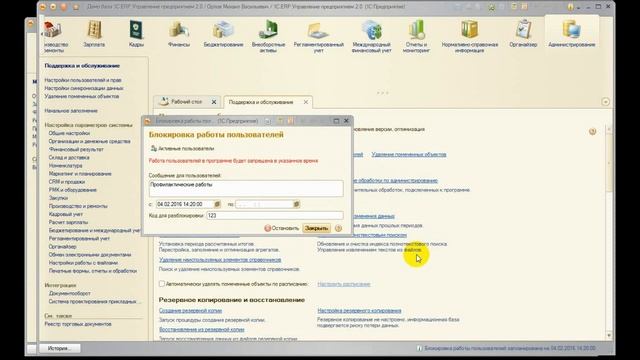Open Кадровый учет settings in sidebar

pyautogui.click(x=65, y=214)
